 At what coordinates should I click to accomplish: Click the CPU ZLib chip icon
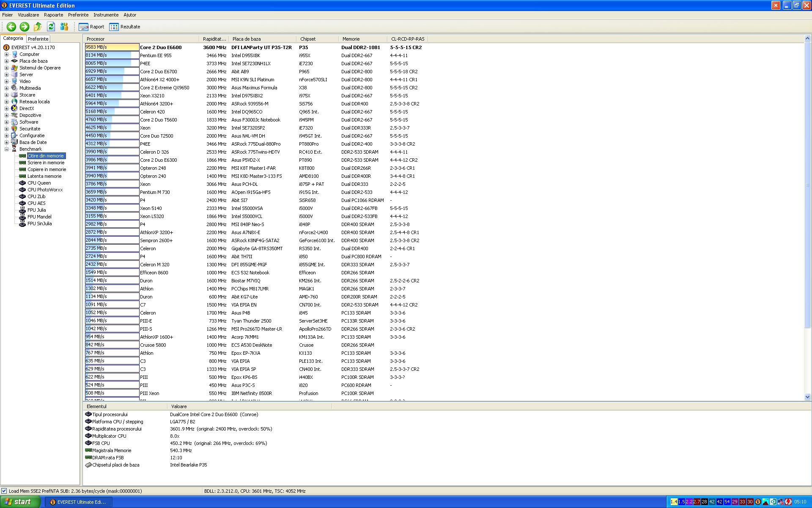[x=22, y=196]
